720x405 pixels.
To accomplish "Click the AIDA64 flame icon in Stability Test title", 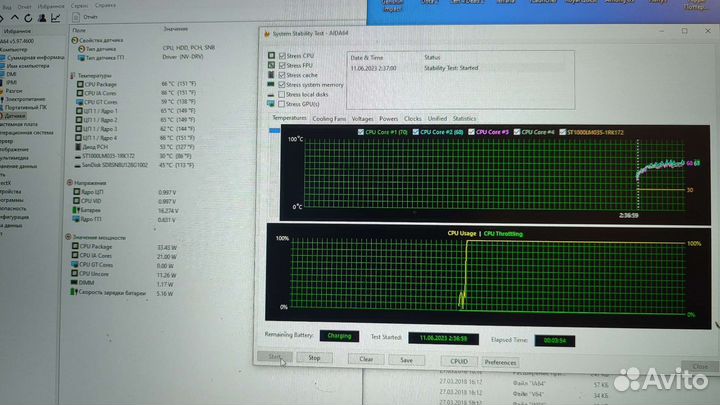I will point(267,34).
